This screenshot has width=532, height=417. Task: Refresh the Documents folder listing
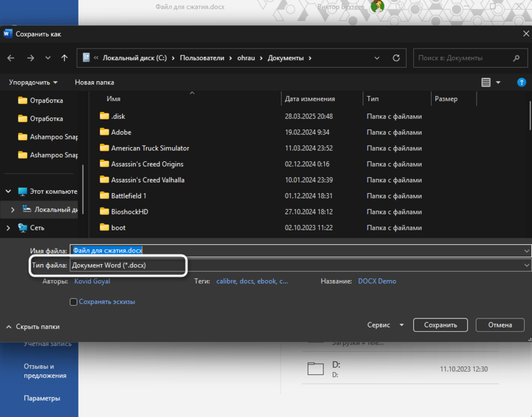[x=396, y=58]
